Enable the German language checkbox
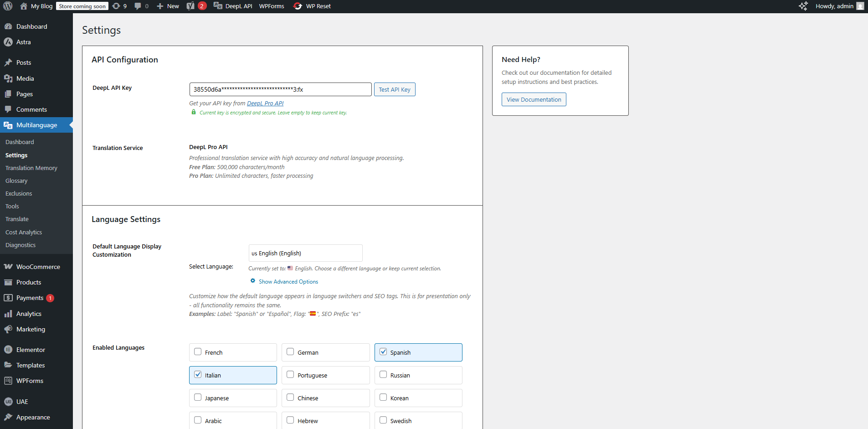Image resolution: width=868 pixels, height=429 pixels. pos(290,351)
